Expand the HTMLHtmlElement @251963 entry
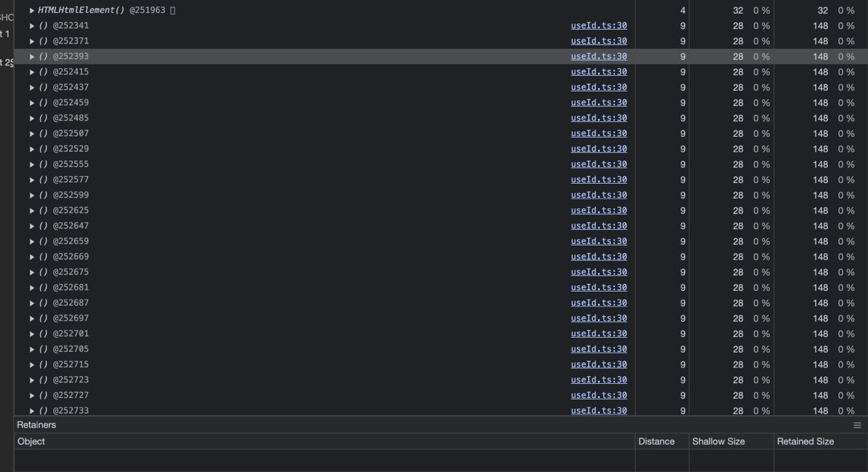The height and width of the screenshot is (472, 868). tap(31, 10)
